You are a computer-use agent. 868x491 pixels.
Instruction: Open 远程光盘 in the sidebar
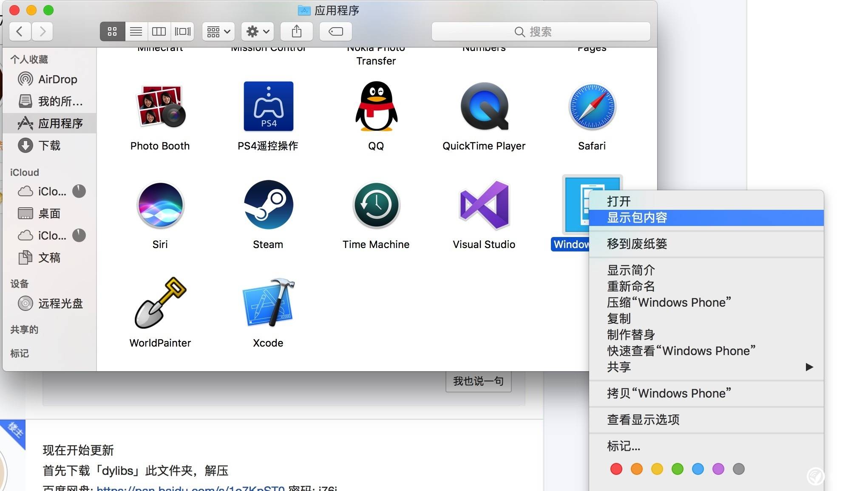click(49, 304)
